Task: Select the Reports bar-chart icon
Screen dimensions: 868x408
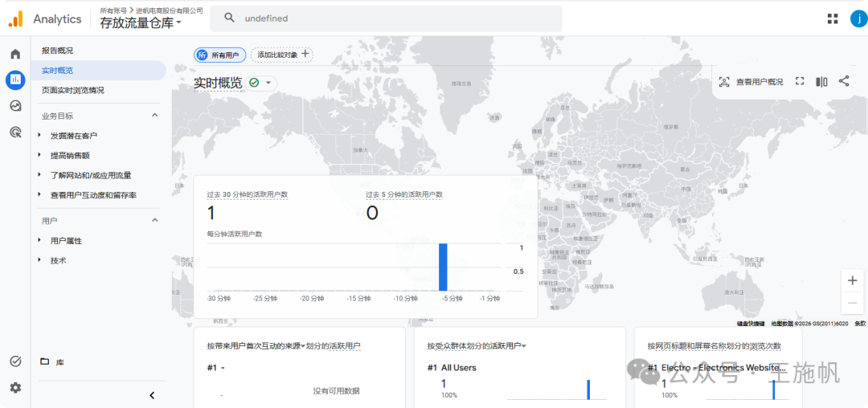Action: [x=15, y=80]
